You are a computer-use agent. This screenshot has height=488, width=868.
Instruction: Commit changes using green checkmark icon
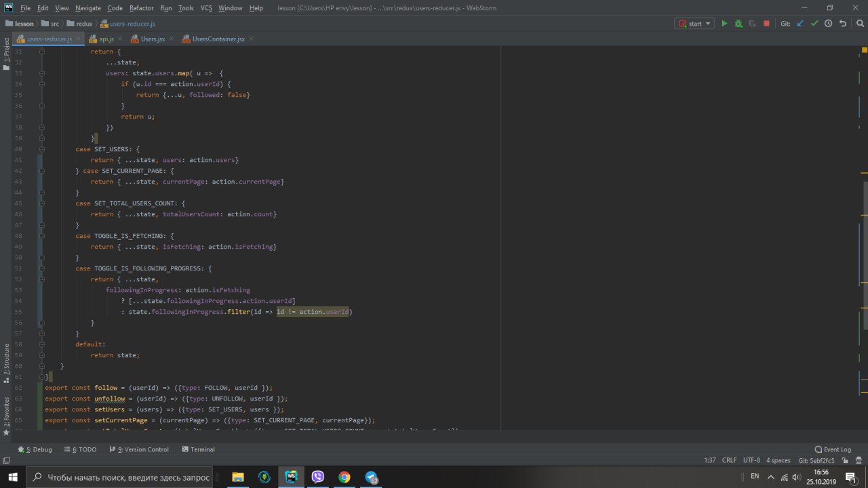click(x=814, y=24)
